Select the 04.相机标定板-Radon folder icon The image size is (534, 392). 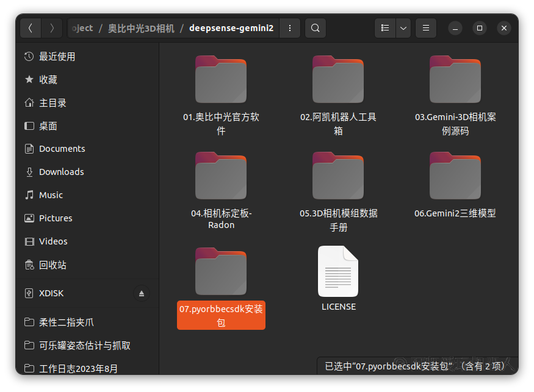pyautogui.click(x=221, y=176)
